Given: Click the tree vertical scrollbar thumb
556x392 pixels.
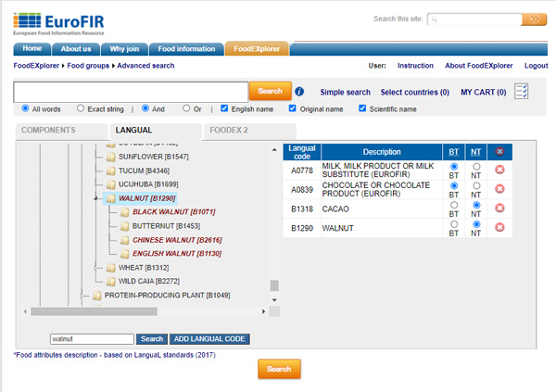Looking at the screenshot, I should (274, 285).
